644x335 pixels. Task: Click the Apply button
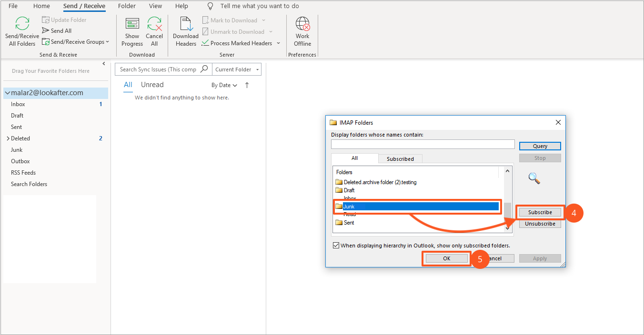(x=540, y=258)
